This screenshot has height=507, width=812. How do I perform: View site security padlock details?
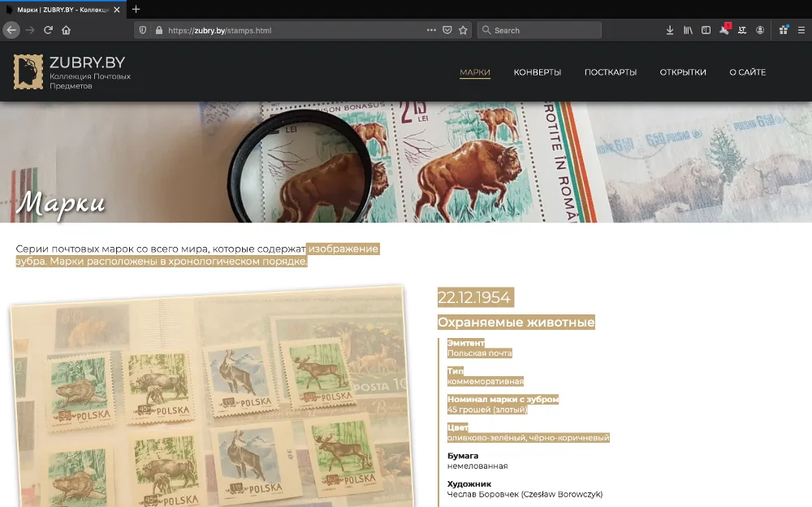(159, 30)
